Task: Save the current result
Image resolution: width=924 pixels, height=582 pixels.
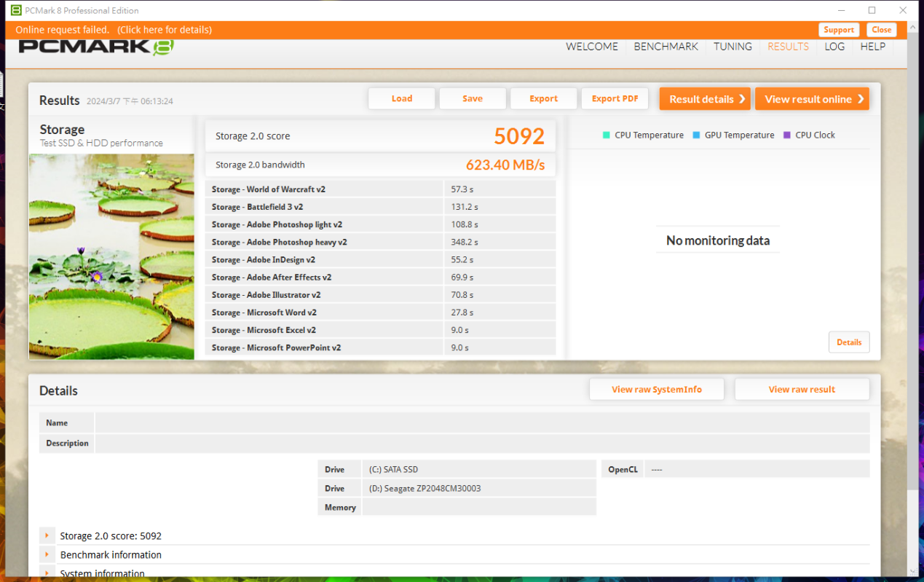Action: point(473,98)
